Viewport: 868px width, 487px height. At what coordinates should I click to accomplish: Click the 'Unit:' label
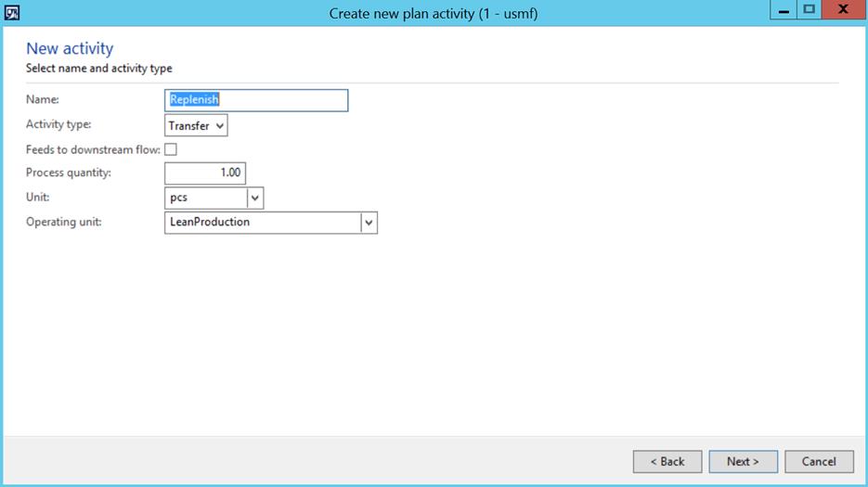click(x=38, y=197)
